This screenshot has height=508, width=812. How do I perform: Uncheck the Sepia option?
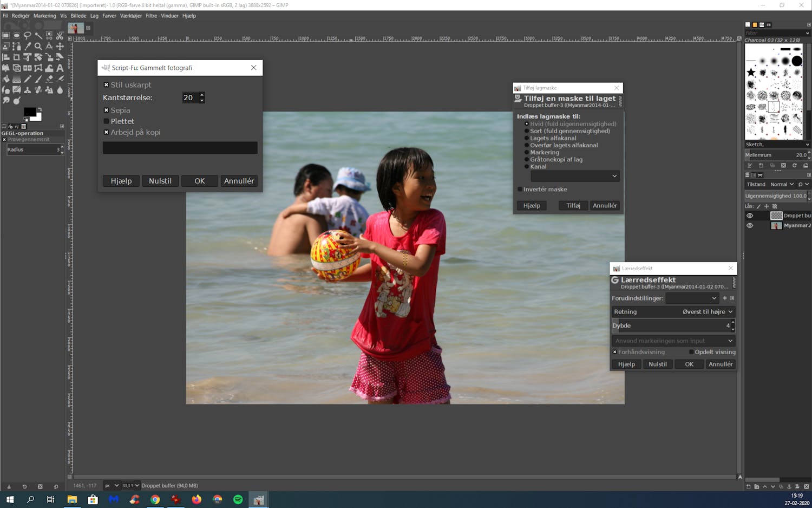pyautogui.click(x=106, y=110)
